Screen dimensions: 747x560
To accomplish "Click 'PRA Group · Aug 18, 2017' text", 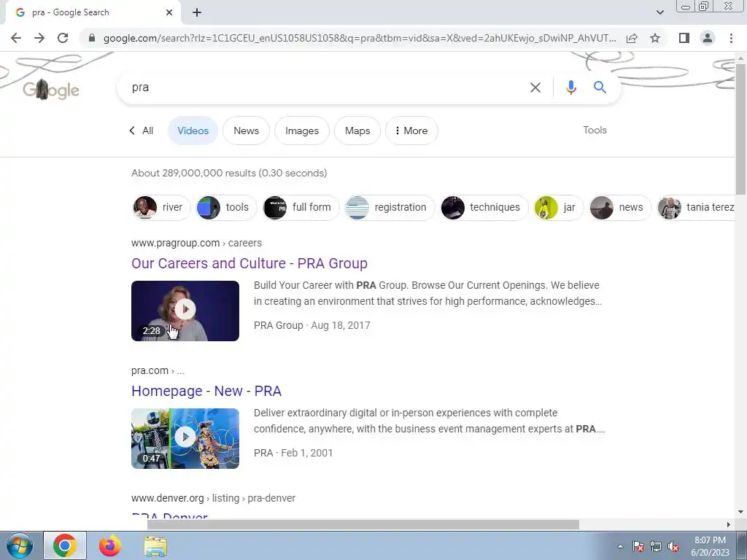I will 311,325.
